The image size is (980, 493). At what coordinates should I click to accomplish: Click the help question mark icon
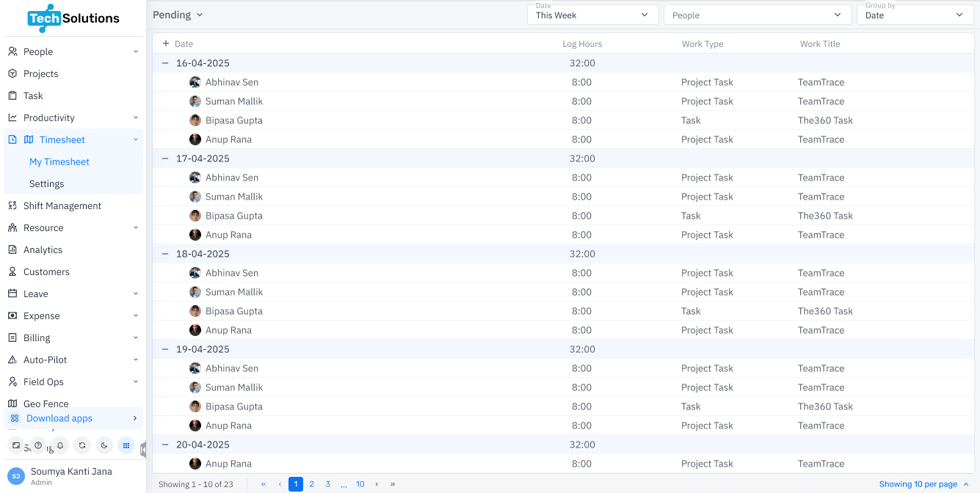(x=38, y=445)
